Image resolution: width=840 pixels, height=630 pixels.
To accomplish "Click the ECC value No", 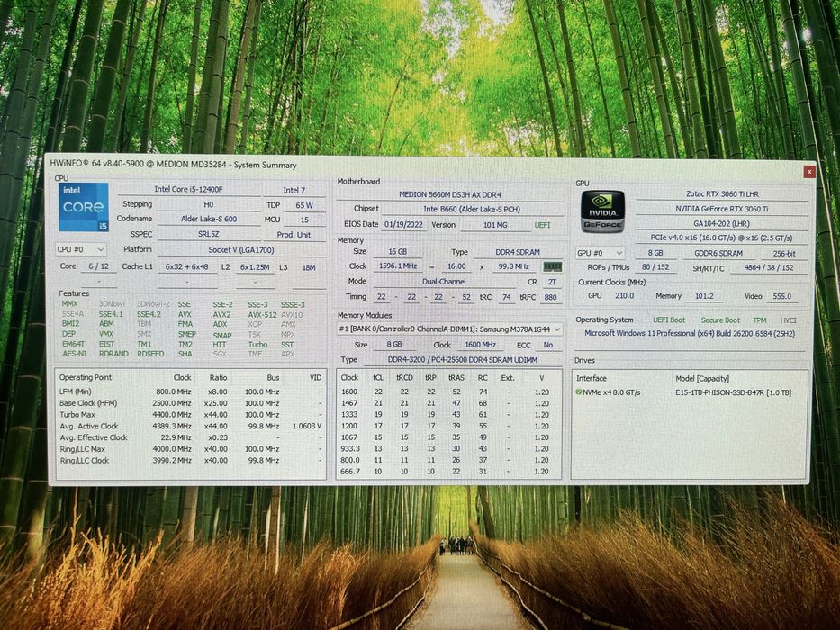I will click(x=548, y=345).
